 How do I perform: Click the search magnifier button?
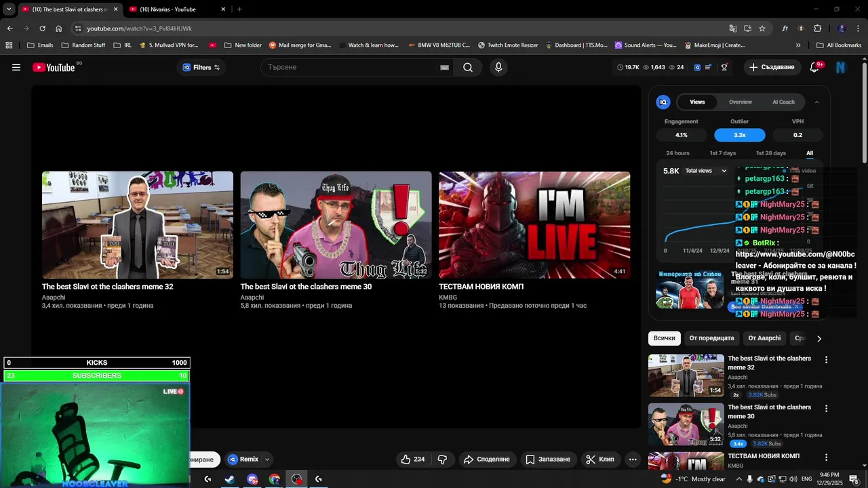coord(468,67)
